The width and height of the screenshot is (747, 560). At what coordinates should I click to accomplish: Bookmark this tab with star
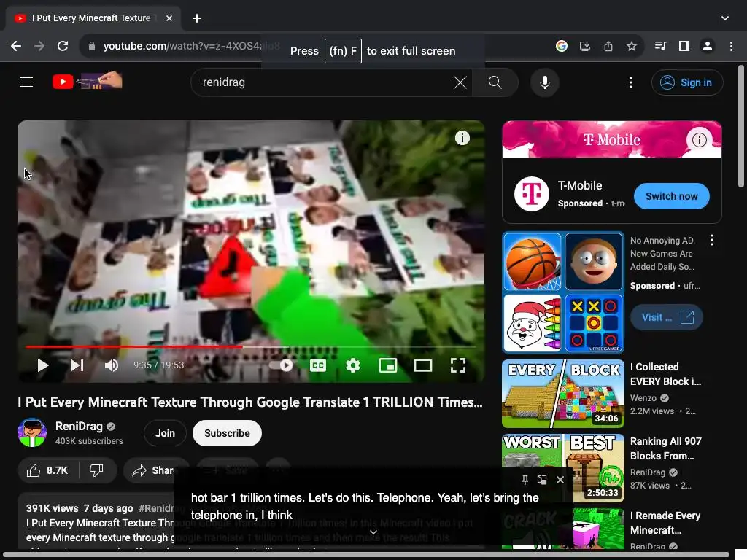pos(631,46)
